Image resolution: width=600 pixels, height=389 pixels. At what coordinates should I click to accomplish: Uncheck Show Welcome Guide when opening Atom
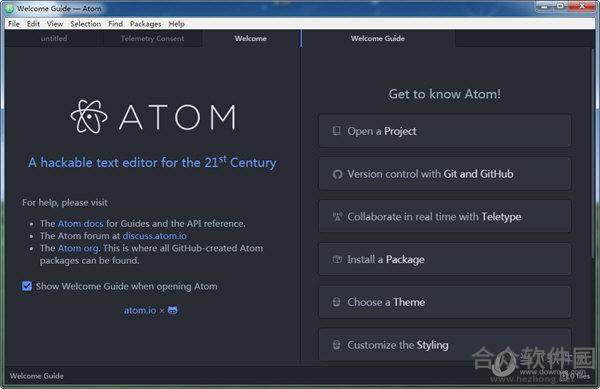(x=27, y=286)
